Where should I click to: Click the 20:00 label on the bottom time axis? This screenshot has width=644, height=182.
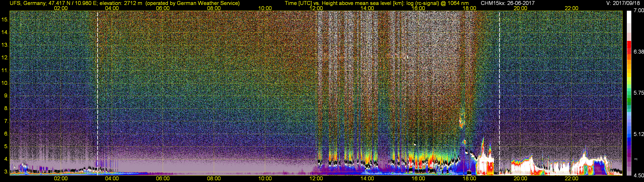coord(521,179)
